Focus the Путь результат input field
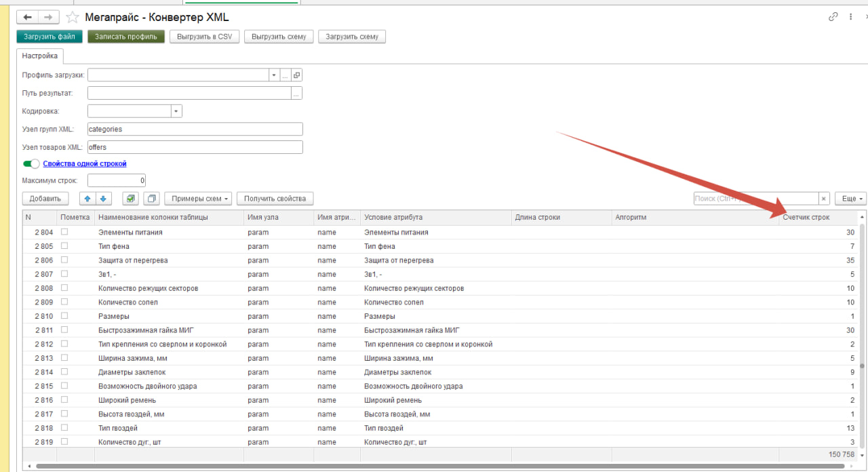This screenshot has width=868, height=472. point(190,94)
